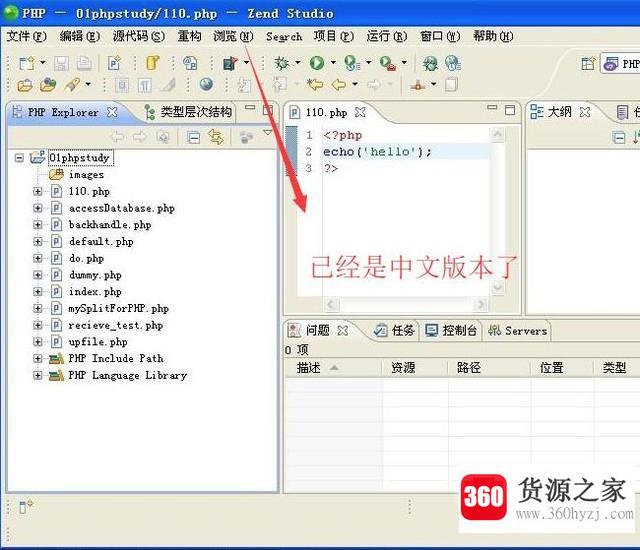Select upfile.php in the explorer
This screenshot has width=640, height=550.
tap(98, 342)
